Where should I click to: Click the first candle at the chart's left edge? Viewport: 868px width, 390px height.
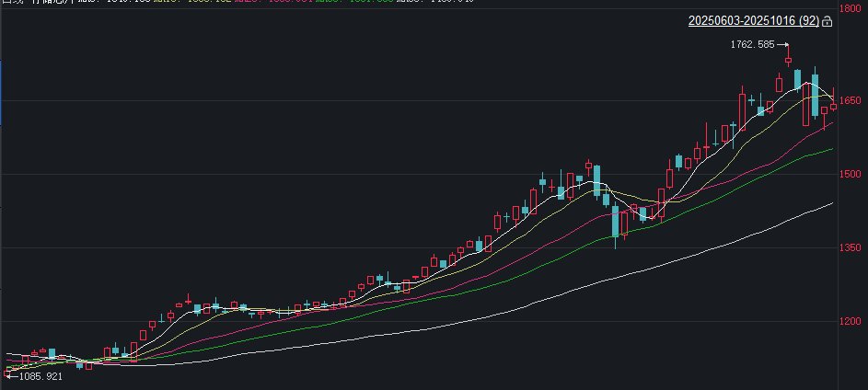point(7,368)
